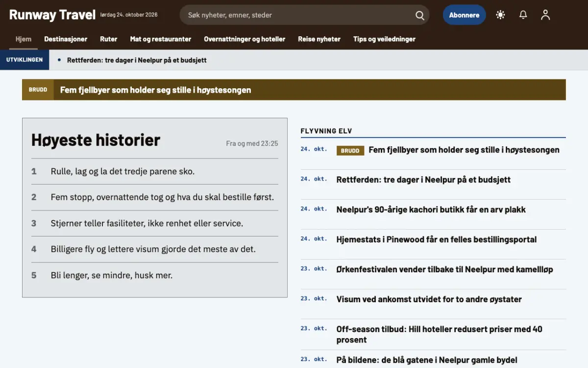Toggle the light/dark theme sun icon
This screenshot has height=368, width=588.
pos(500,15)
